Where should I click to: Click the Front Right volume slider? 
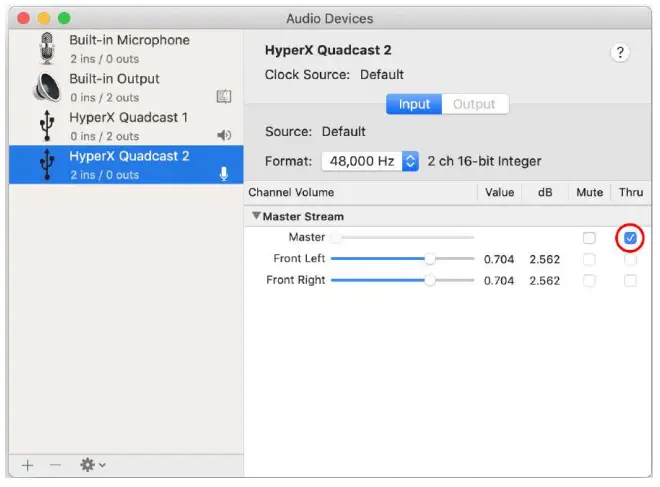[x=402, y=281]
